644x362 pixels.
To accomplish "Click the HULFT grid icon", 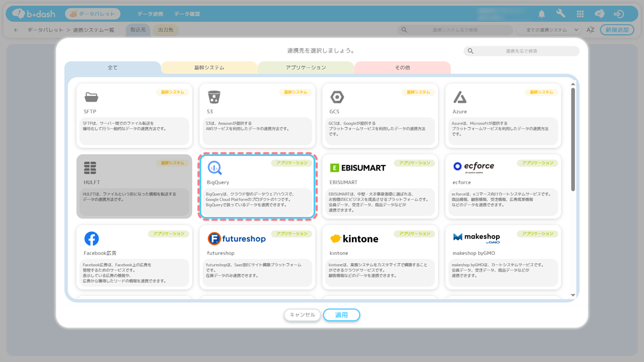I will 90,168.
